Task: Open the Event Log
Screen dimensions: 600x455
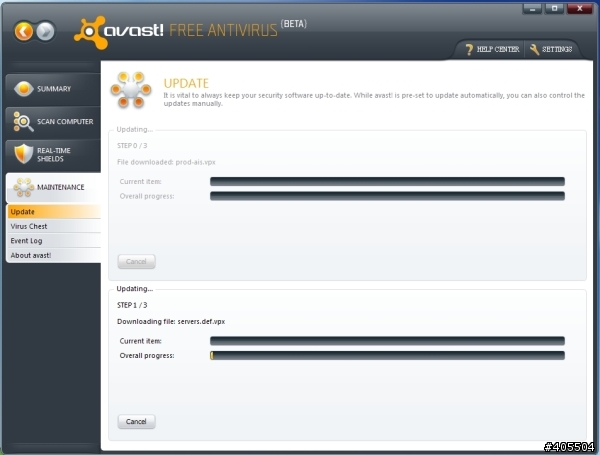Action: (54, 241)
